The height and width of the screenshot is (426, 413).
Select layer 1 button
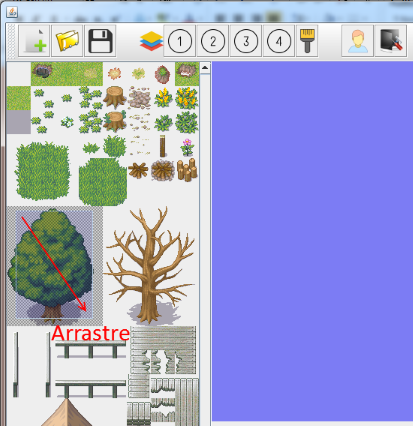click(x=180, y=41)
